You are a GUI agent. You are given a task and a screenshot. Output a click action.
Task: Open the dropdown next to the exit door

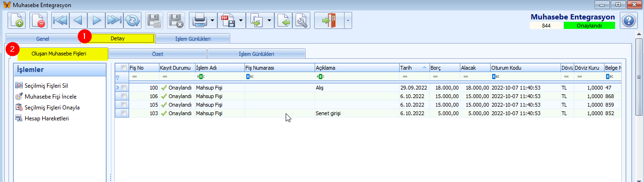348,21
